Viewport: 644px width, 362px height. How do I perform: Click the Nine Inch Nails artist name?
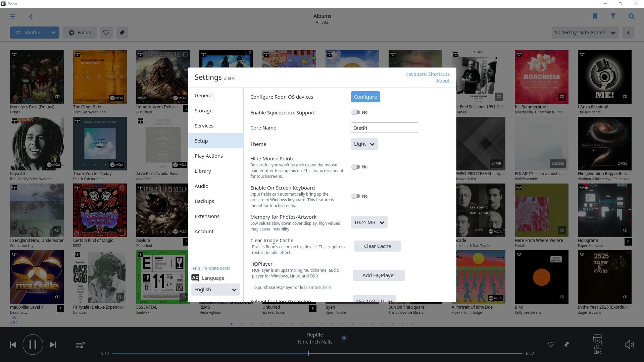coord(315,342)
